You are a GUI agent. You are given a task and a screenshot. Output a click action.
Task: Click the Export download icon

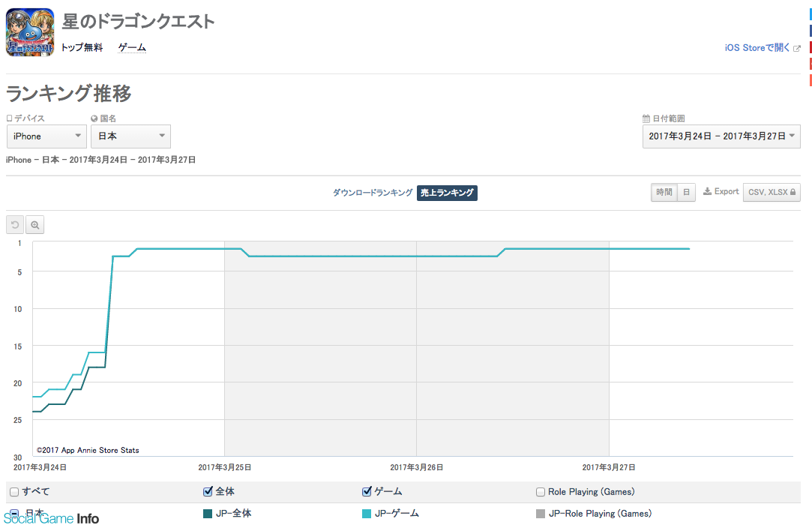click(707, 192)
